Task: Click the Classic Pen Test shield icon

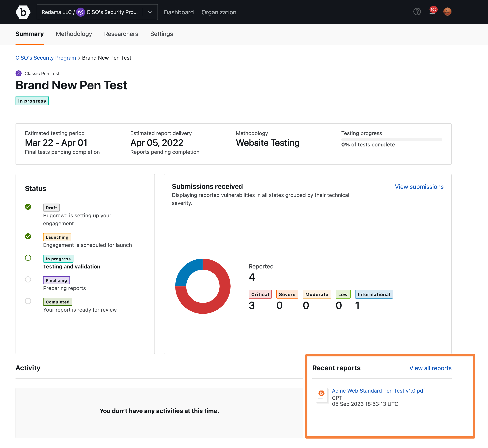Action: (18, 73)
